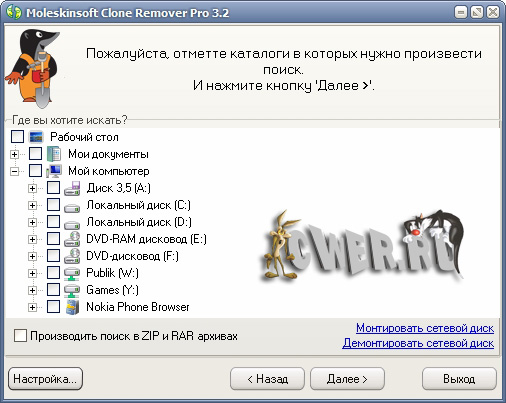The image size is (506, 403).
Task: Expand the Локальный диск (D:) node
Action: pyautogui.click(x=32, y=222)
